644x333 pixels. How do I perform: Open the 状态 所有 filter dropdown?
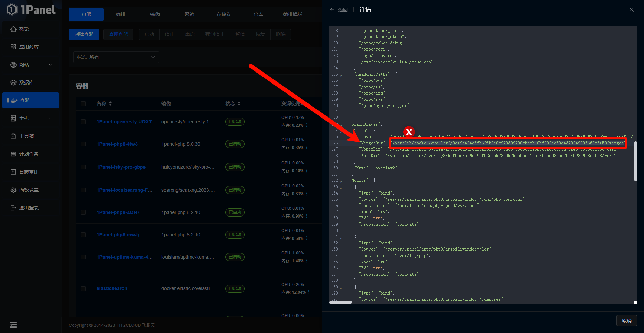[x=116, y=57]
